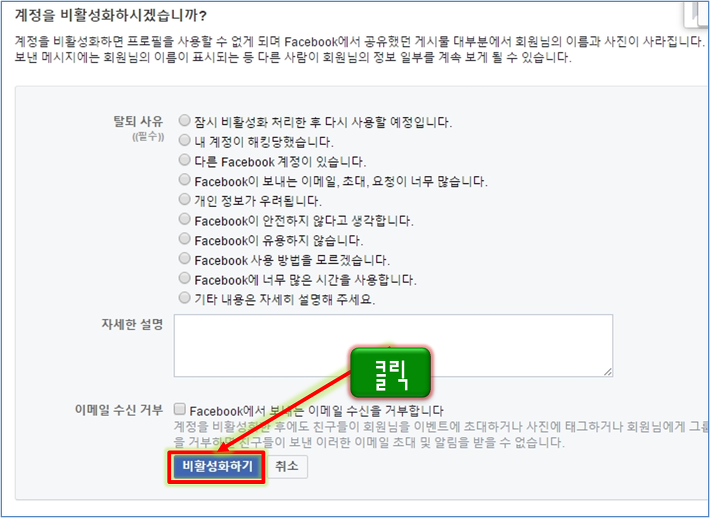Click the green 클릭 callout label
This screenshot has width=710, height=518.
coord(390,373)
